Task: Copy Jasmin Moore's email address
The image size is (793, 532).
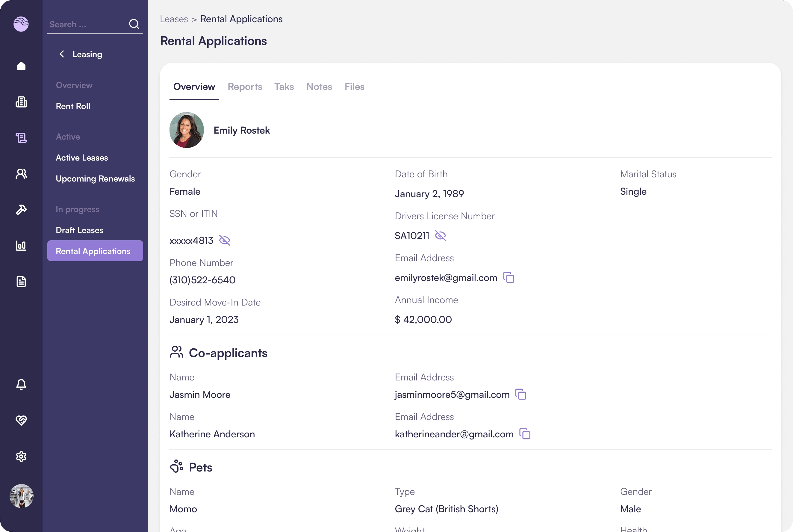Action: (x=520, y=394)
